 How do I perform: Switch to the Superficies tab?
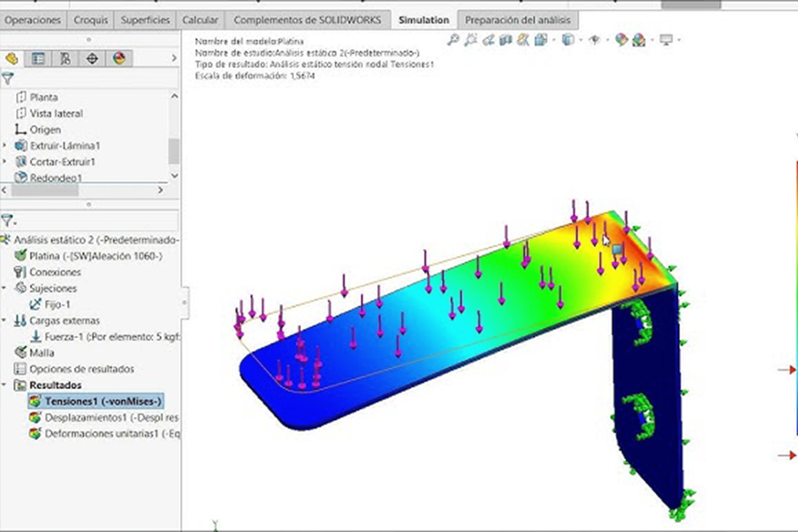pyautogui.click(x=145, y=20)
